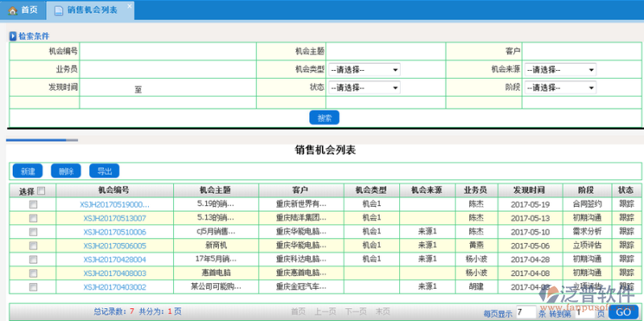Open the 机会来源 dropdown
Viewport: 644px width, 321px height.
[x=560, y=70]
